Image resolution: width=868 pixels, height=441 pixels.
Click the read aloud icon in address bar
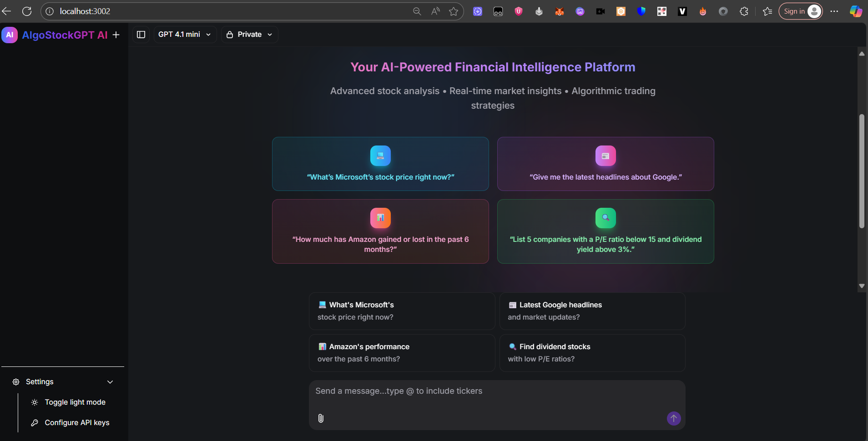pyautogui.click(x=435, y=11)
